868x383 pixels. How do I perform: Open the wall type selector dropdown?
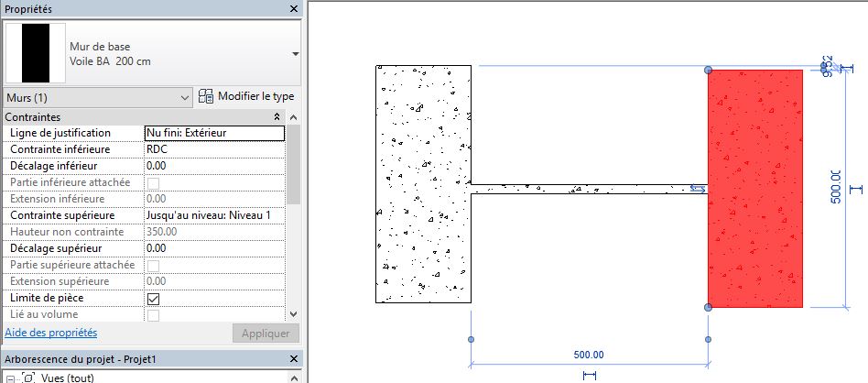click(x=295, y=54)
